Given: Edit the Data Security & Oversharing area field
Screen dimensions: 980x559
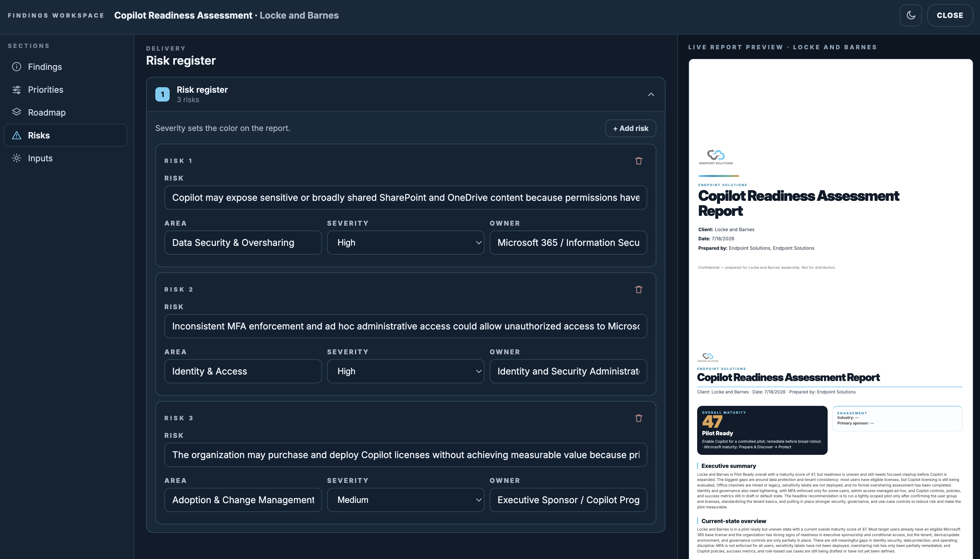Looking at the screenshot, I should [x=243, y=243].
